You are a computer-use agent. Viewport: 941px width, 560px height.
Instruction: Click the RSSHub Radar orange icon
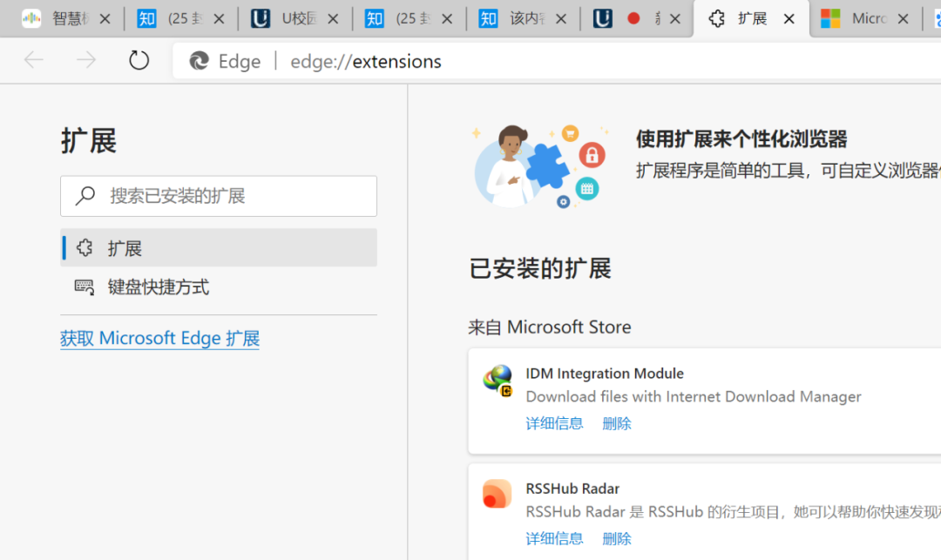(497, 494)
